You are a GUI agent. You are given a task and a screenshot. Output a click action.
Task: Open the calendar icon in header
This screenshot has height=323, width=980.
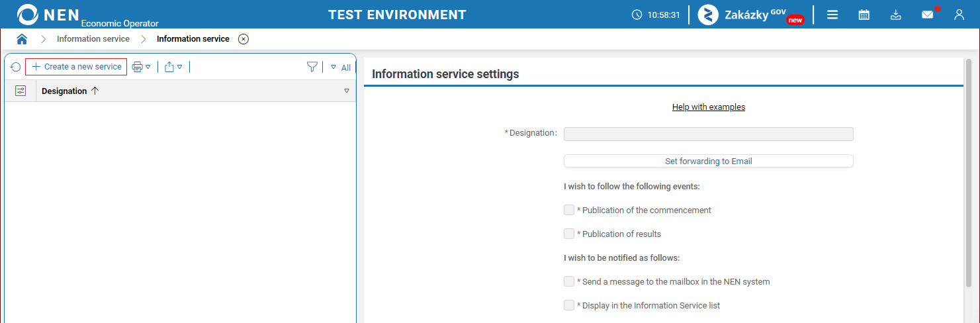pos(864,15)
